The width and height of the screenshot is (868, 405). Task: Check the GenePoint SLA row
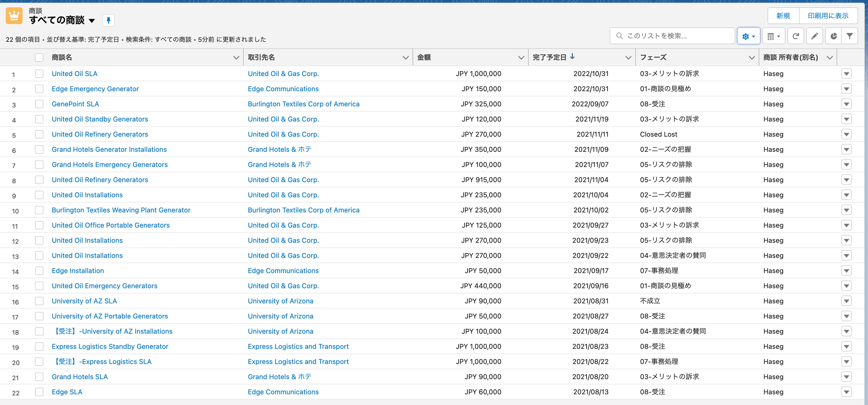pyautogui.click(x=39, y=104)
